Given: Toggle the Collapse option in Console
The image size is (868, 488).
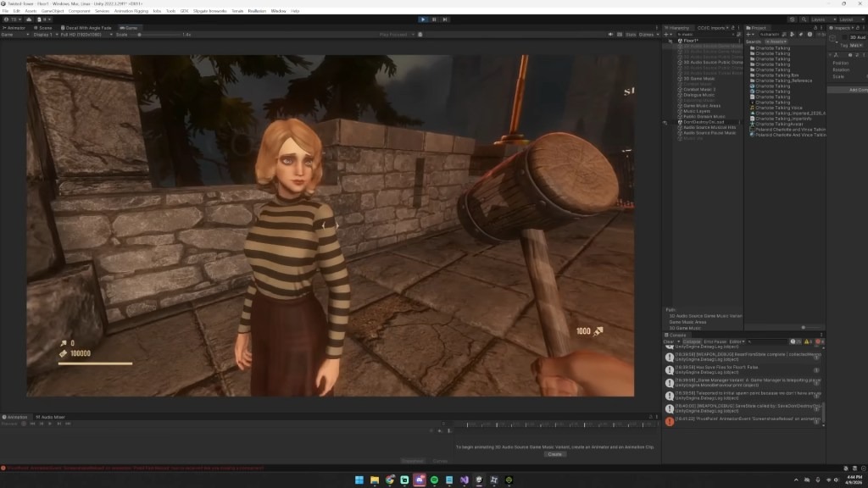Looking at the screenshot, I should click(x=692, y=341).
